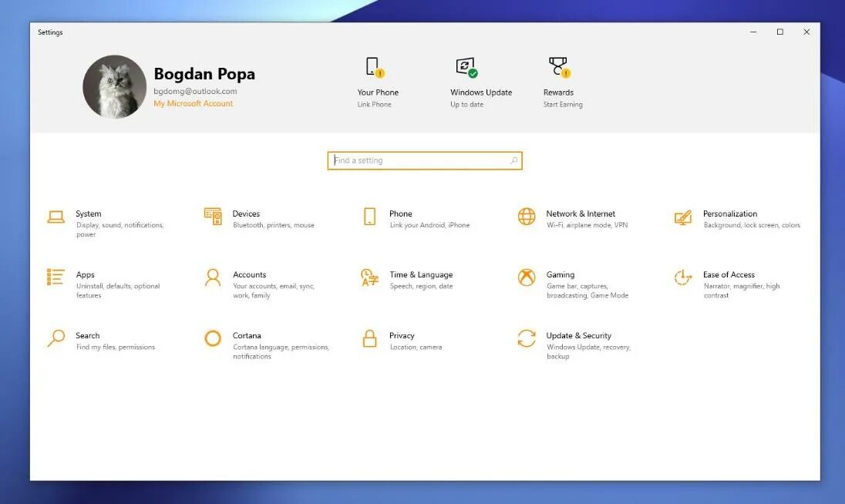Image resolution: width=845 pixels, height=504 pixels.
Task: Select the Ease of Access title
Action: [x=729, y=274]
